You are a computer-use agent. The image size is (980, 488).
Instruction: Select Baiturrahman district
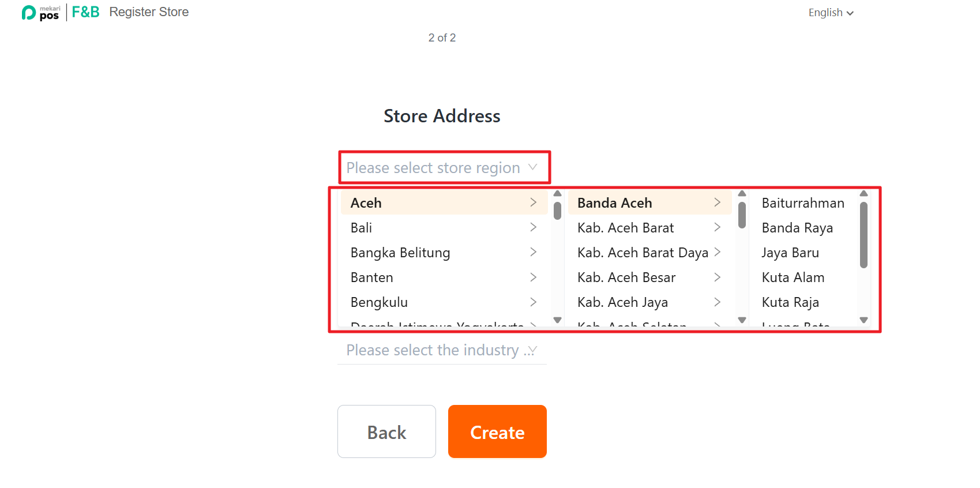point(803,203)
